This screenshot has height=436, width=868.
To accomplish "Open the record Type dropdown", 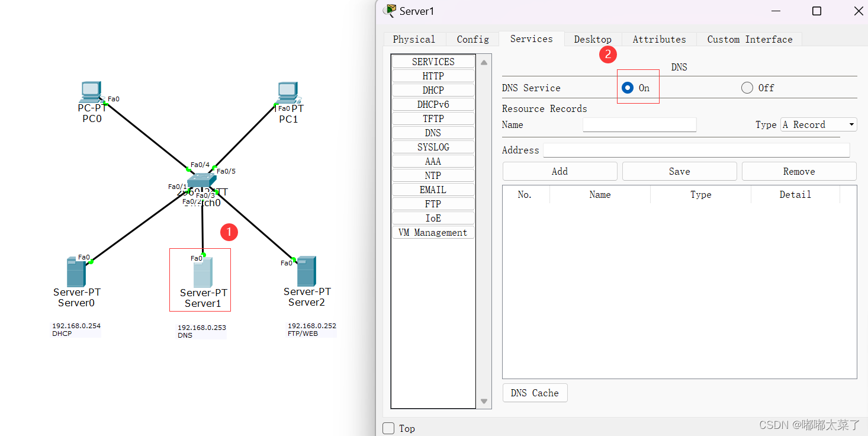I will click(819, 124).
